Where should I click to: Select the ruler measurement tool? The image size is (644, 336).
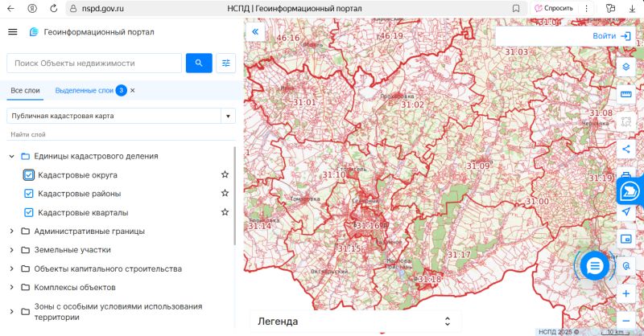coord(626,94)
